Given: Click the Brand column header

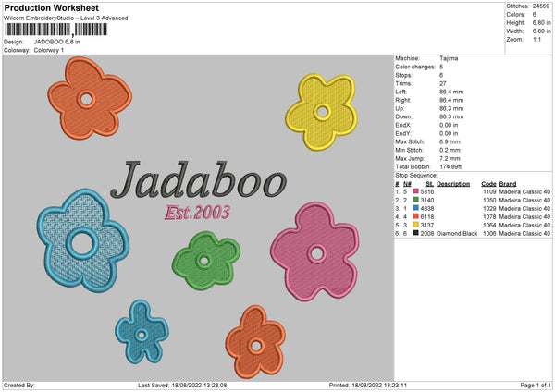Looking at the screenshot, I should (508, 184).
